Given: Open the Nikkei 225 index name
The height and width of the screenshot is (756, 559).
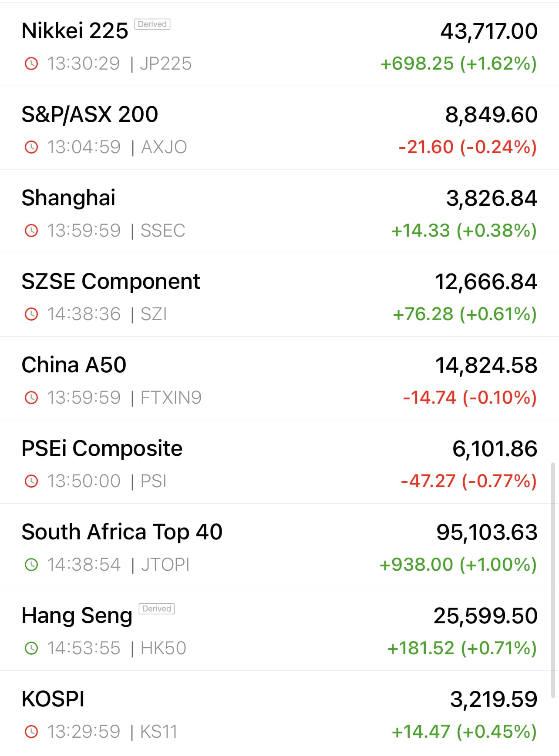Looking at the screenshot, I should click(75, 31).
